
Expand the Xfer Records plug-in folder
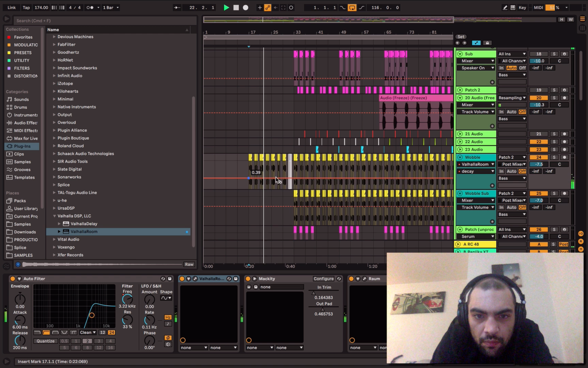(x=54, y=255)
